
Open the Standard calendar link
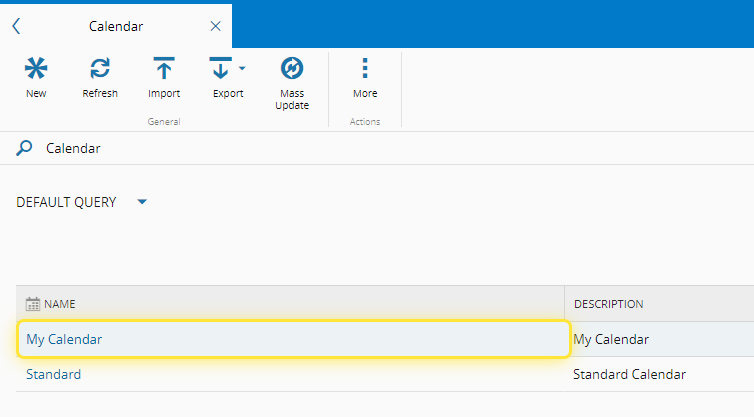click(54, 374)
